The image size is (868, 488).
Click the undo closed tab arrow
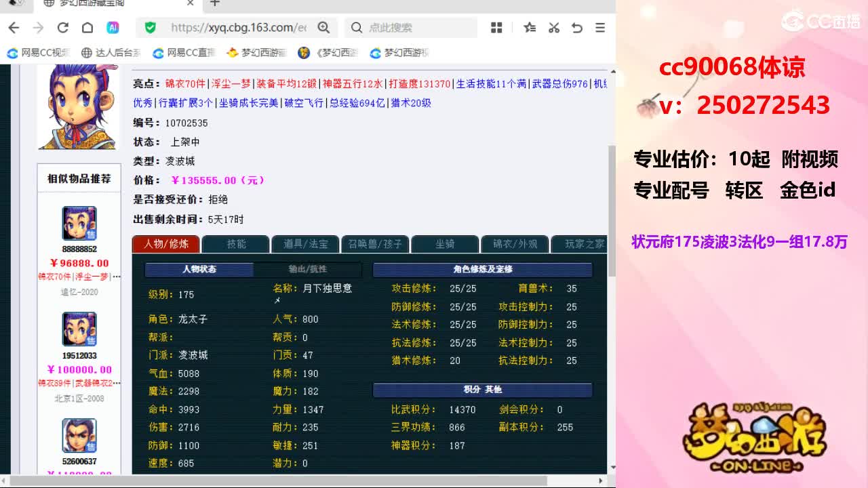[x=577, y=28]
